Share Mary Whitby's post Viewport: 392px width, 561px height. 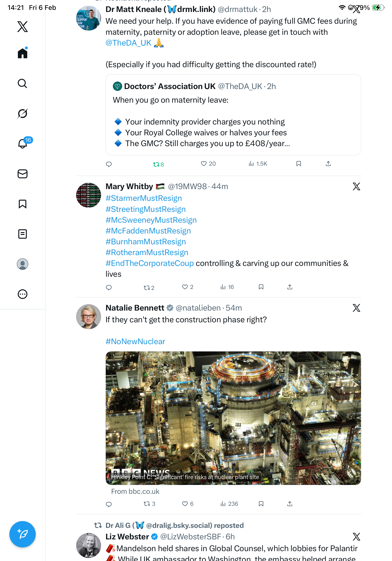point(290,287)
